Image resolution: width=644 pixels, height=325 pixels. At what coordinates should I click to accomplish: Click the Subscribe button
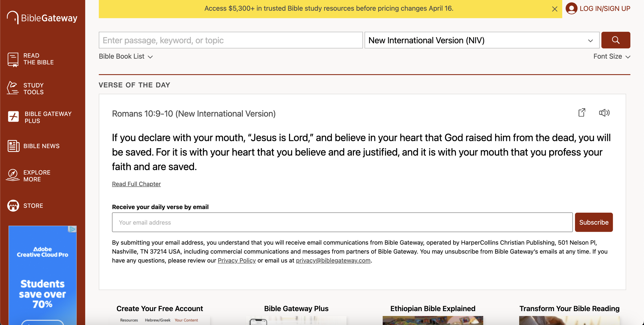point(594,222)
